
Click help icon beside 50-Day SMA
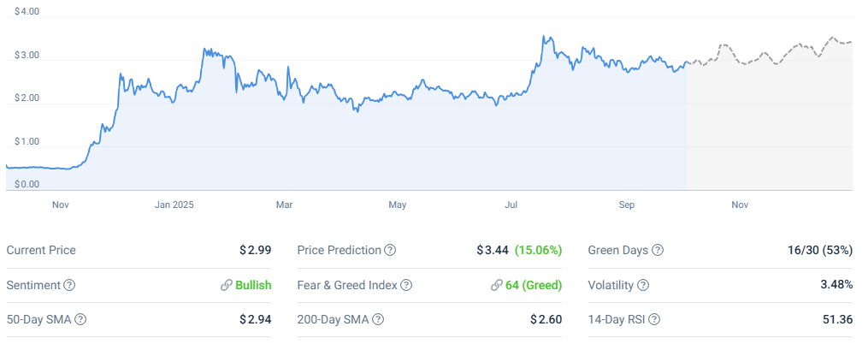coord(80,319)
